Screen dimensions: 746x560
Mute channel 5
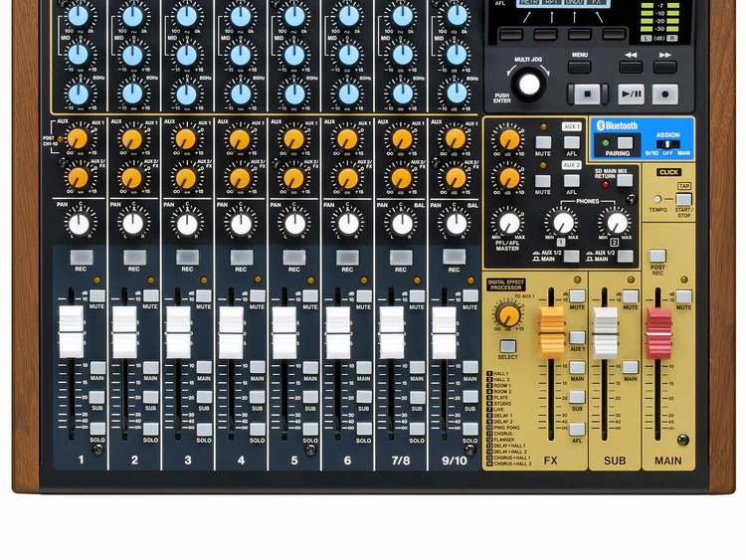click(x=310, y=296)
